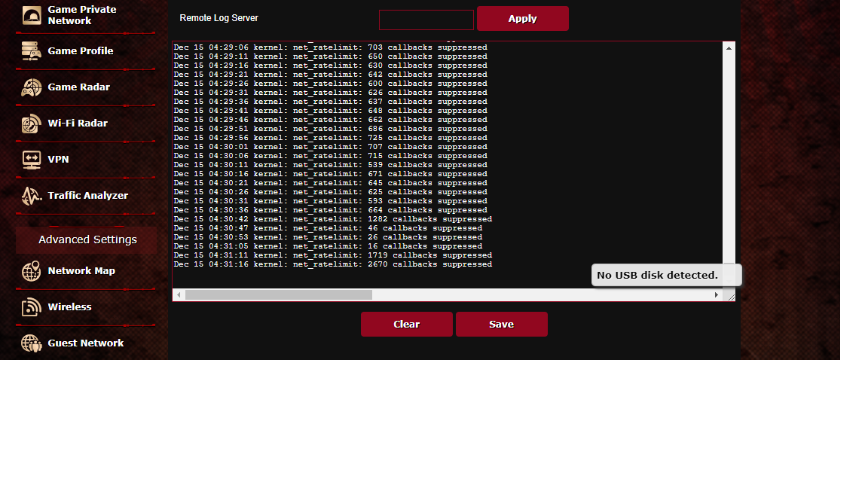
Task: Open the Game Radar gamepad icon
Action: (x=32, y=87)
